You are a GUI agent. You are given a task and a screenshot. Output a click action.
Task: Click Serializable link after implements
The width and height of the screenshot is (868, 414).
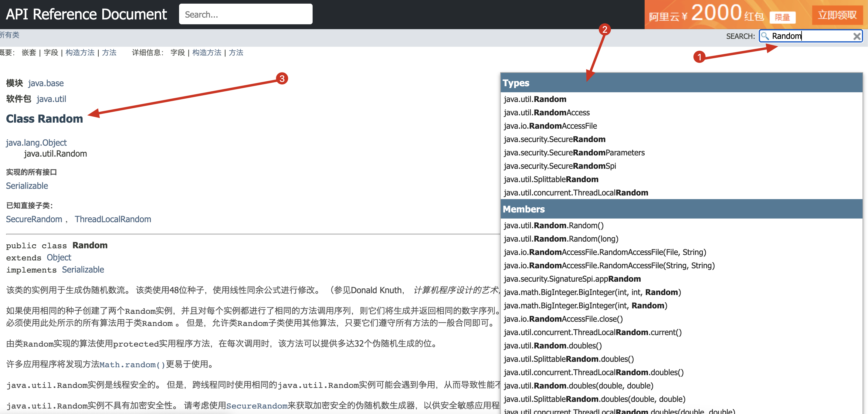click(83, 270)
